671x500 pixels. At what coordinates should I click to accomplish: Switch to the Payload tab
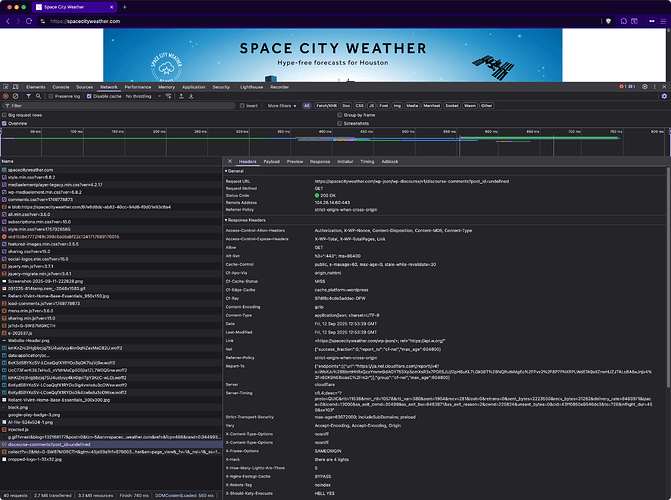click(x=271, y=161)
